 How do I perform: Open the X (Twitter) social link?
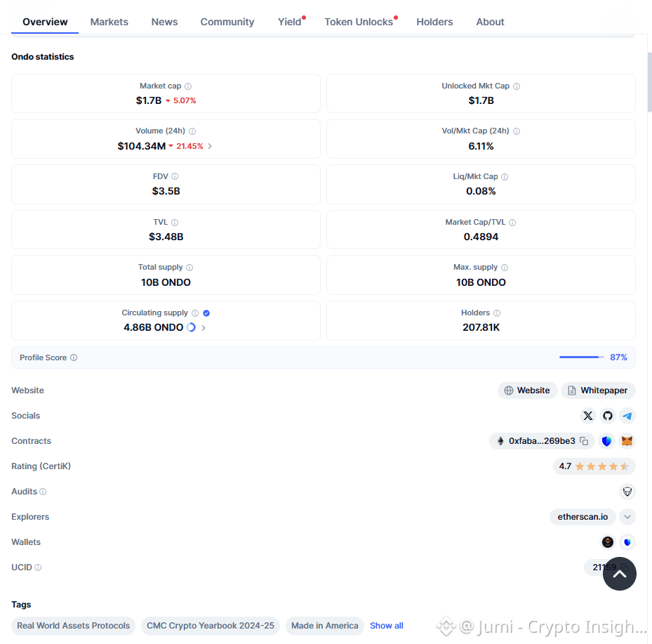(x=588, y=416)
